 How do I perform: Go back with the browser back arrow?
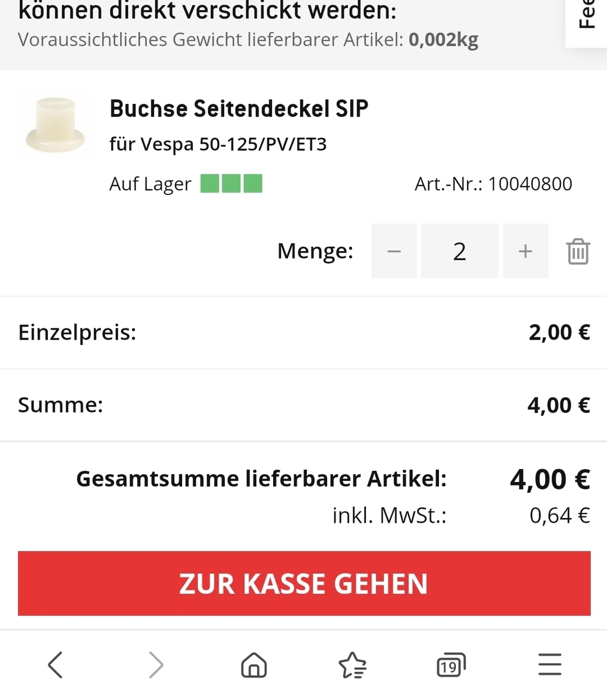(x=55, y=664)
